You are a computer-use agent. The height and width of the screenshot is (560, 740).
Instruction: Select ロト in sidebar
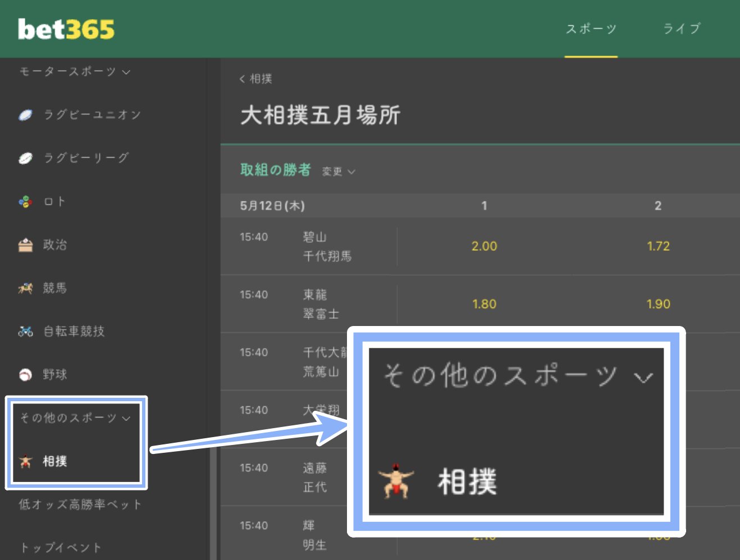coord(54,201)
